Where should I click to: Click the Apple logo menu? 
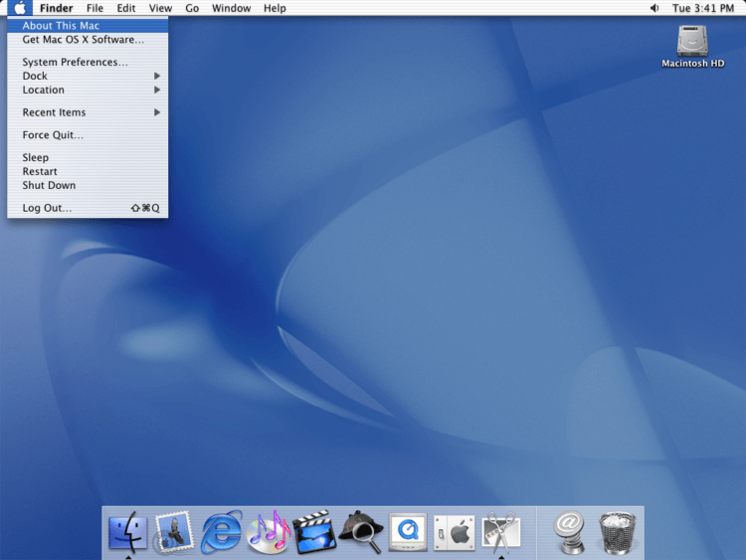20,8
